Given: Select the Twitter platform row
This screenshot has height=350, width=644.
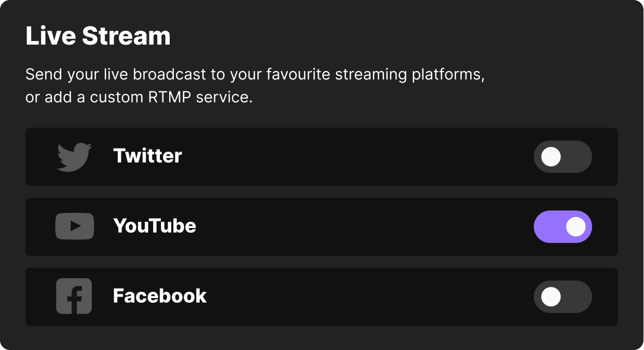Looking at the screenshot, I should coord(322,156).
